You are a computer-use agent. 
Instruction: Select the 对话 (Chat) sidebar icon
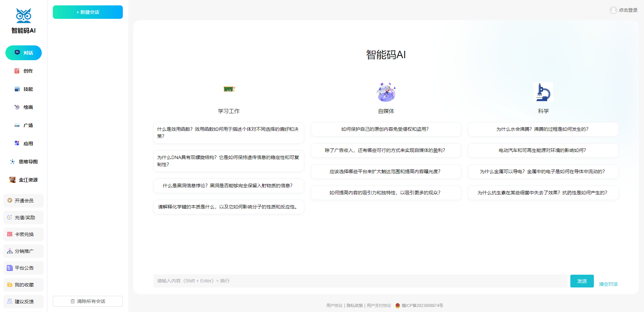pyautogui.click(x=23, y=53)
